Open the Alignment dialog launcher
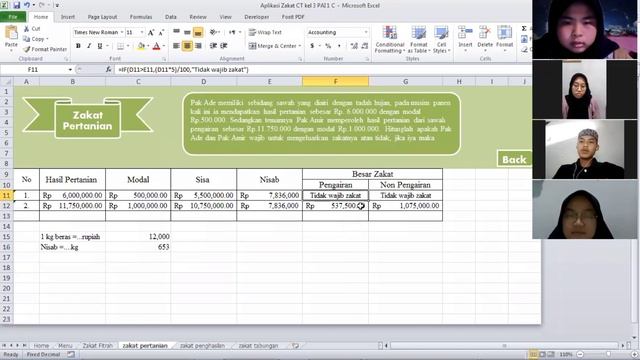 pyautogui.click(x=300, y=59)
